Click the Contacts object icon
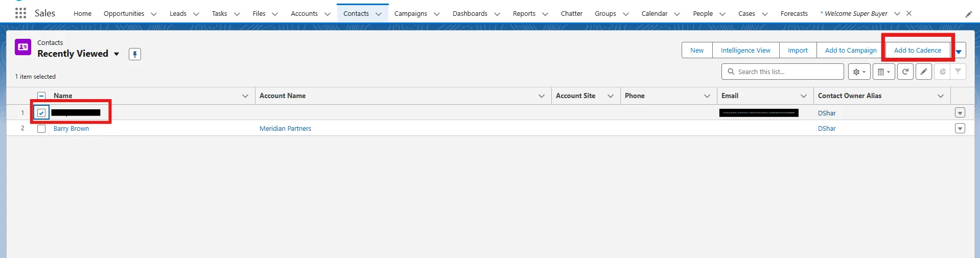 [23, 47]
